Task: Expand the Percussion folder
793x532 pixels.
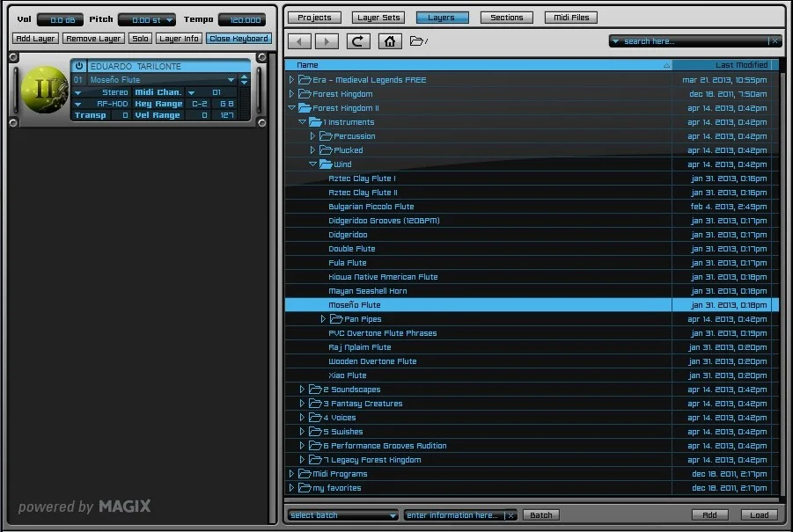Action: pos(312,136)
